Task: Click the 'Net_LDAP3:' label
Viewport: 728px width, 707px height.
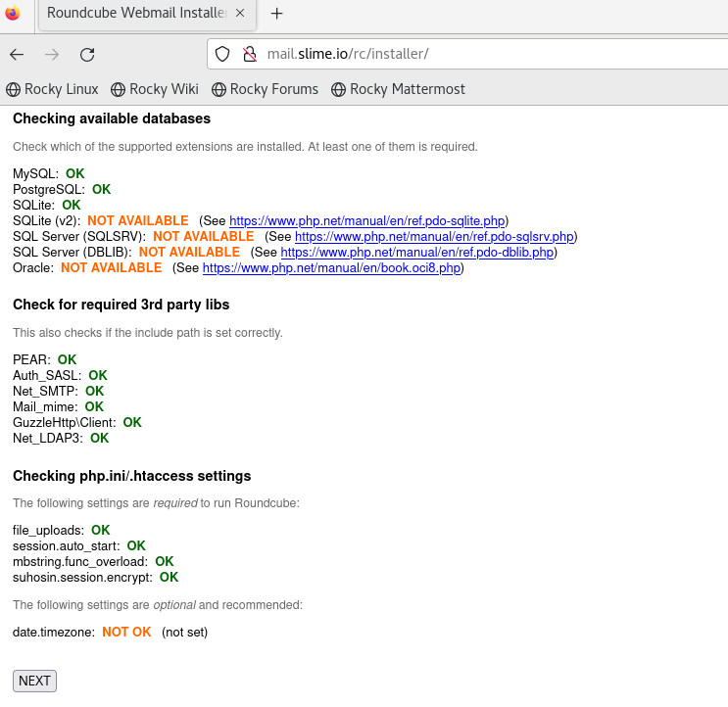Action: [x=48, y=439]
